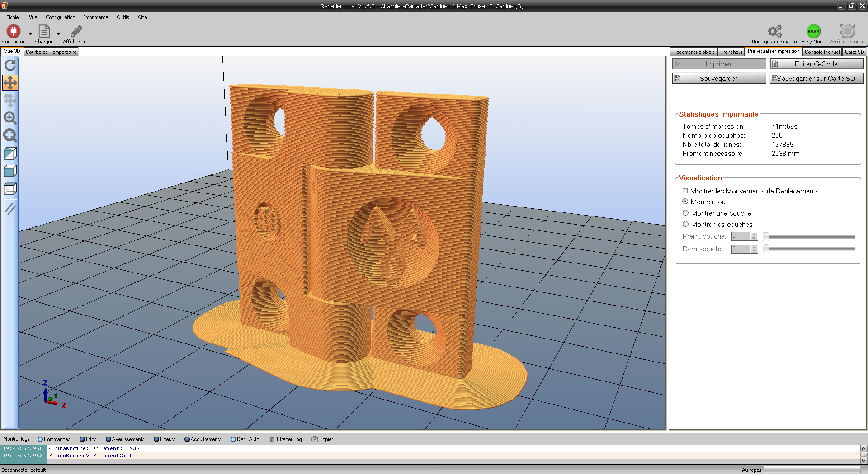Select the Montrer une couche radio button
868x475 pixels.
tap(686, 213)
